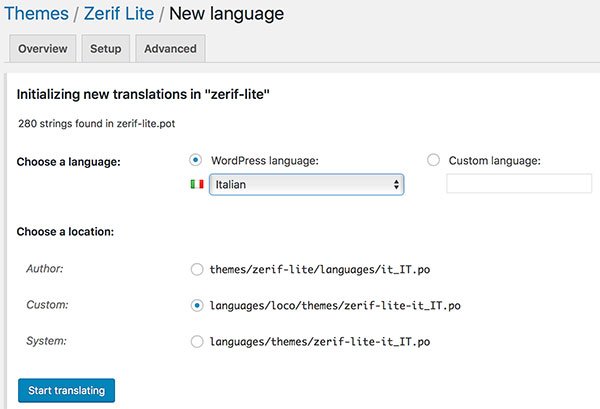Open the Italian language dropdown
Viewport: 600px width, 409px height.
click(306, 185)
